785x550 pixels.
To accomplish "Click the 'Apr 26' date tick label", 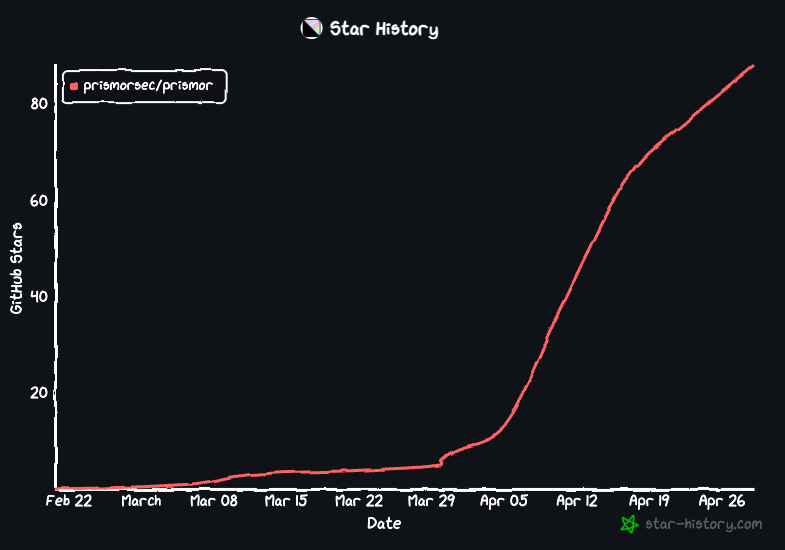I will point(722,500).
